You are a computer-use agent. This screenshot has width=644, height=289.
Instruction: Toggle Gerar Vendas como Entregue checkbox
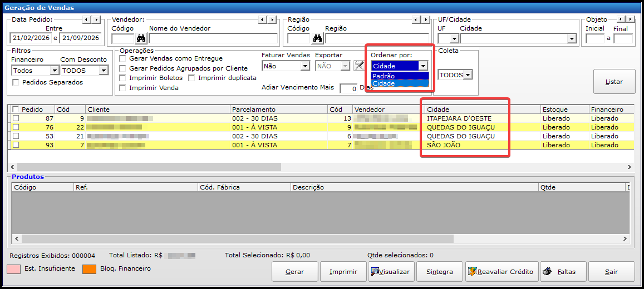click(x=122, y=58)
